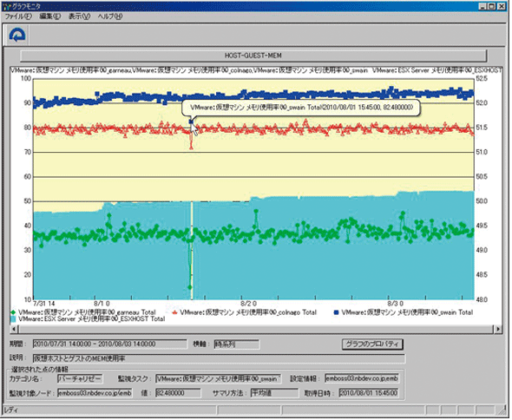Maximize the グラフモニタ window
Image resolution: width=512 pixels, height=420 pixels.
coord(492,6)
